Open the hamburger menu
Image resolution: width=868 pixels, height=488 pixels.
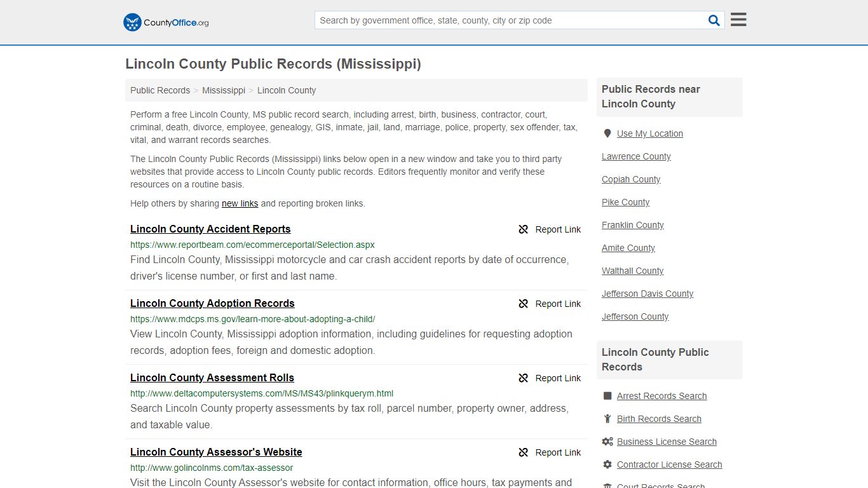point(738,20)
